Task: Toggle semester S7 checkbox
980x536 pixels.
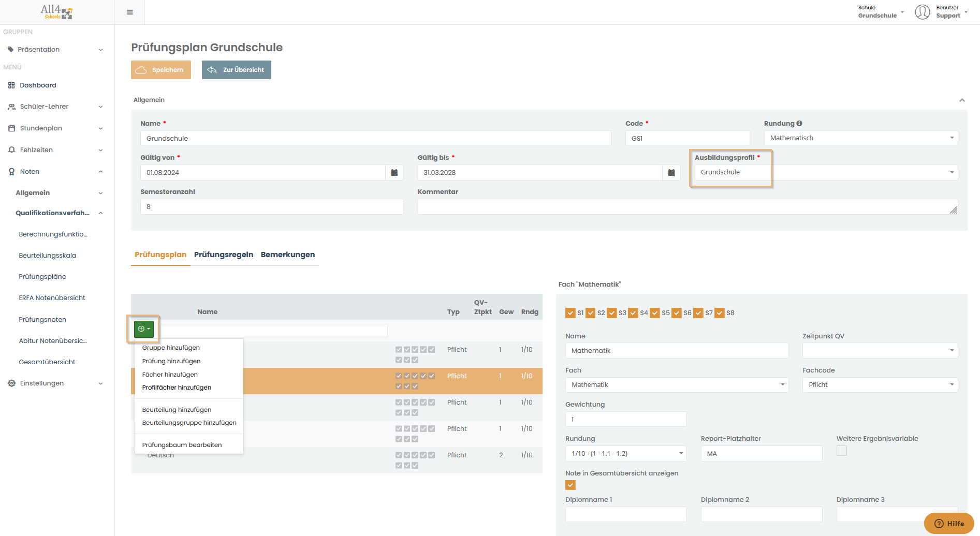Action: (698, 313)
